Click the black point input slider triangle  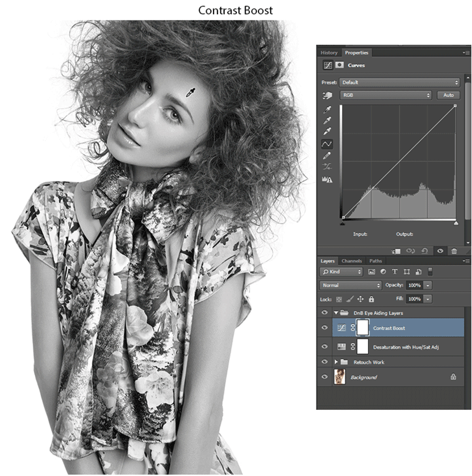(x=342, y=224)
